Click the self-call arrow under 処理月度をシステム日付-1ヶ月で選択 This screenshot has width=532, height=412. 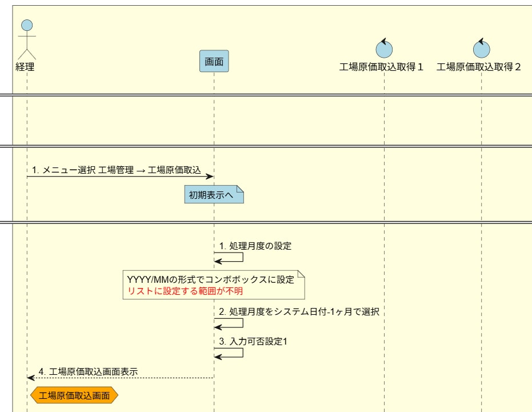(x=229, y=323)
